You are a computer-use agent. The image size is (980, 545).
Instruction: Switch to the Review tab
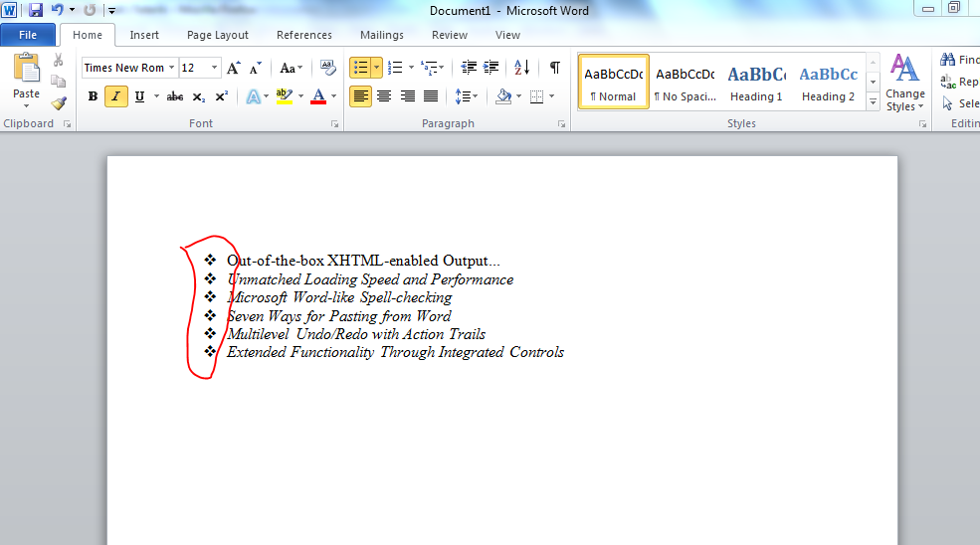click(x=450, y=35)
